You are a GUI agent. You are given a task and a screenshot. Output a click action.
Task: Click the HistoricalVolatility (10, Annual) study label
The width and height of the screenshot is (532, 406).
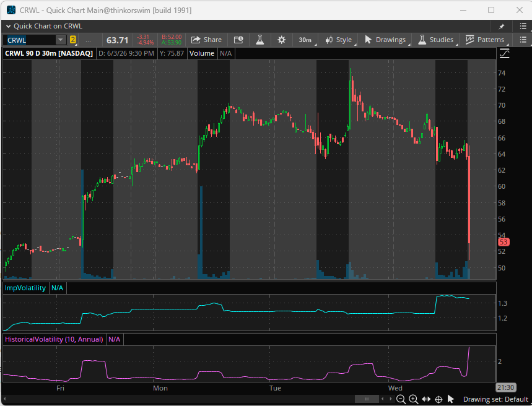click(x=54, y=340)
